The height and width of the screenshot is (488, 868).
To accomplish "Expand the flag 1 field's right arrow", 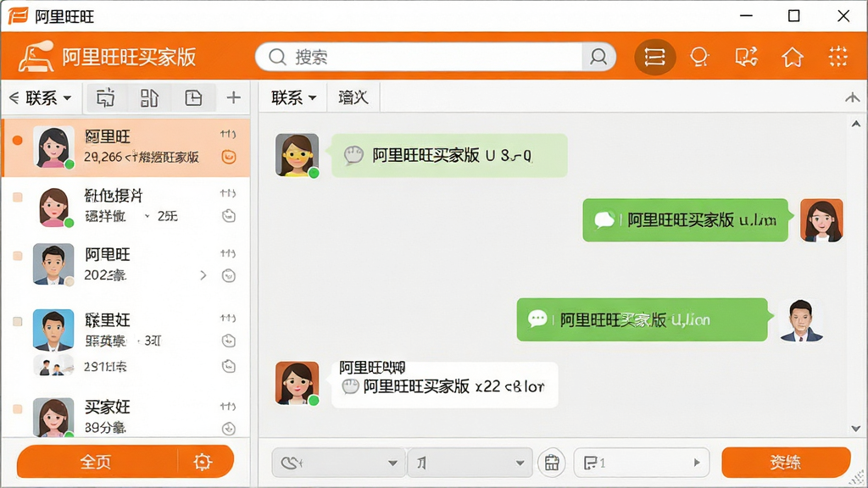I will point(697,463).
